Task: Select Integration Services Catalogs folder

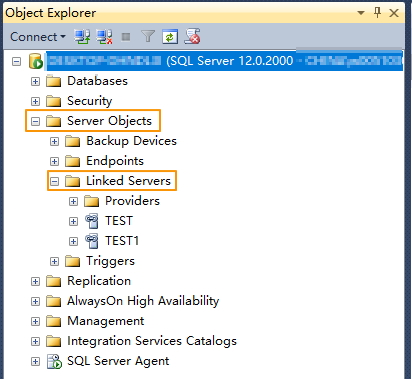Action: point(152,341)
